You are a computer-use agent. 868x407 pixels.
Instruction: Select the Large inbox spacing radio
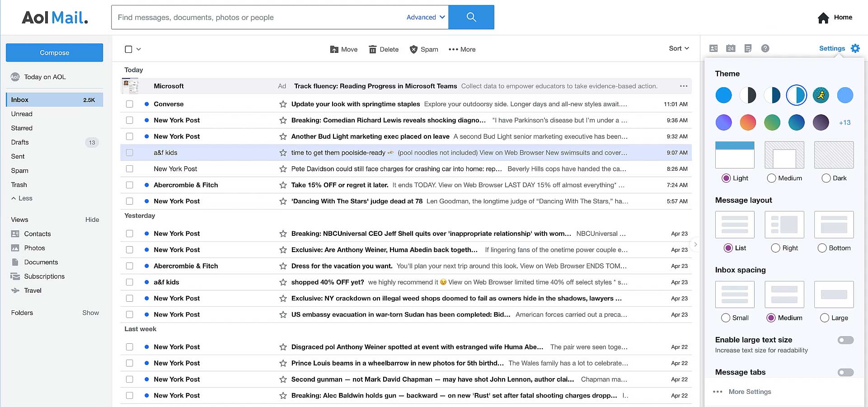(824, 318)
